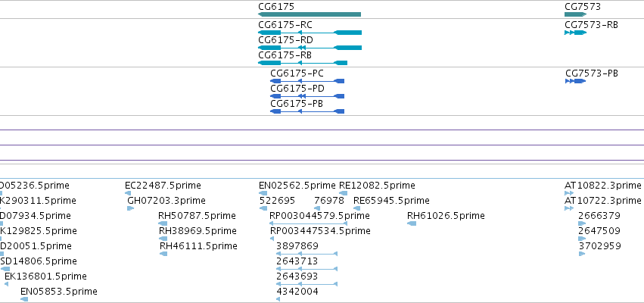Open the EC22487.5prime EST label
644x303 pixels.
point(163,186)
